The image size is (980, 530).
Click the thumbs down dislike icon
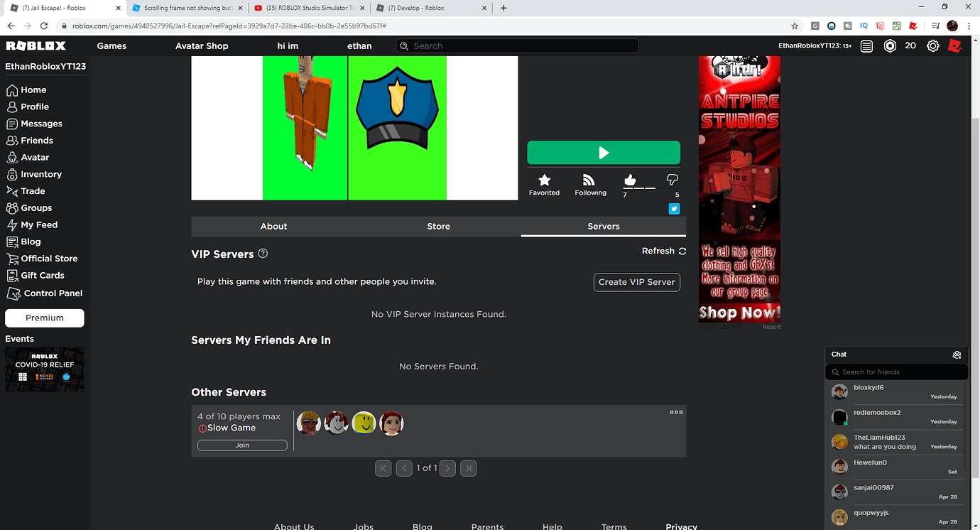tap(672, 180)
